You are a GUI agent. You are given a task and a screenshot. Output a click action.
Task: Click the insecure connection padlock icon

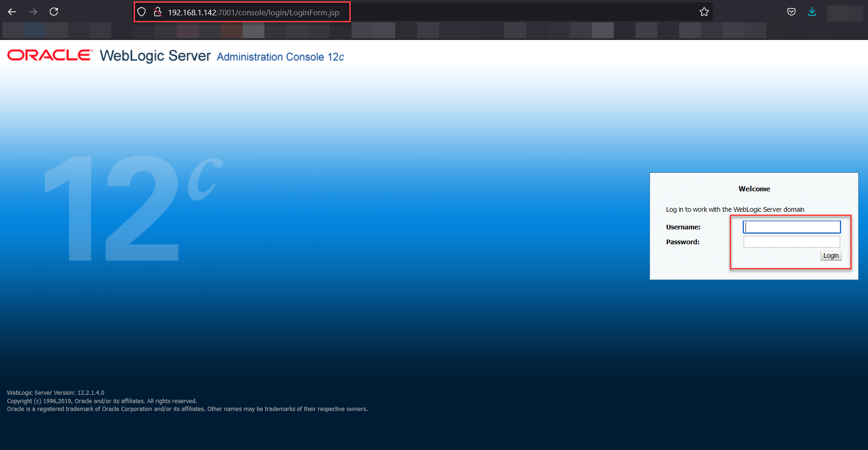[158, 12]
